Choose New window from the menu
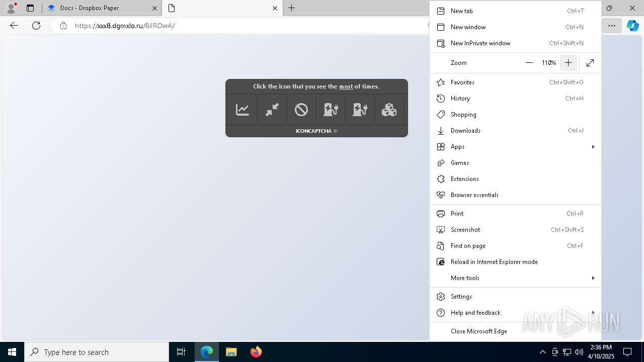 pyautogui.click(x=516, y=27)
